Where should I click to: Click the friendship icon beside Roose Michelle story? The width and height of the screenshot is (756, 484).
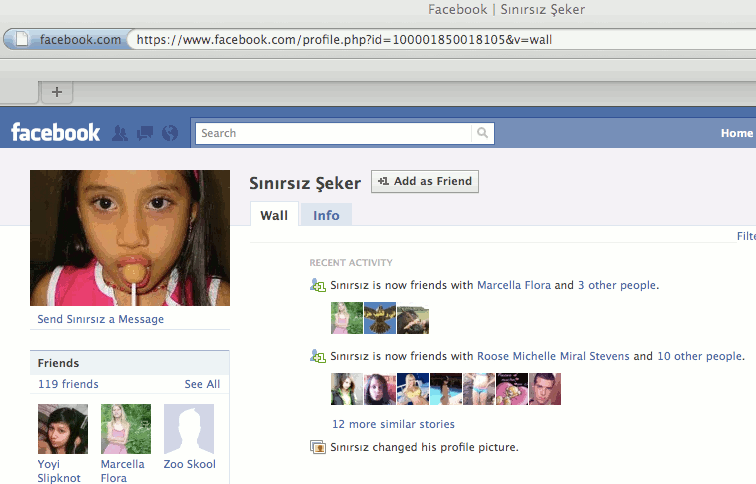(x=318, y=356)
